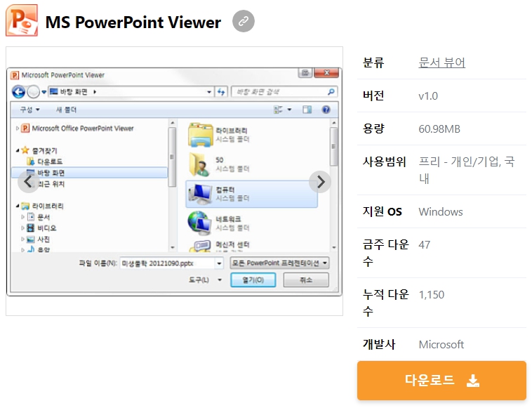Click the navigation pane vertical scrollbar

click(173, 185)
